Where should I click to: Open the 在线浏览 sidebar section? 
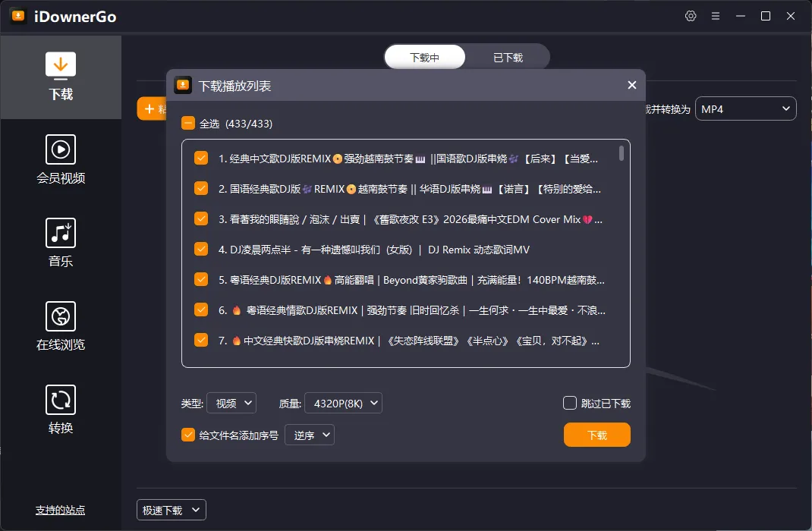click(x=61, y=326)
